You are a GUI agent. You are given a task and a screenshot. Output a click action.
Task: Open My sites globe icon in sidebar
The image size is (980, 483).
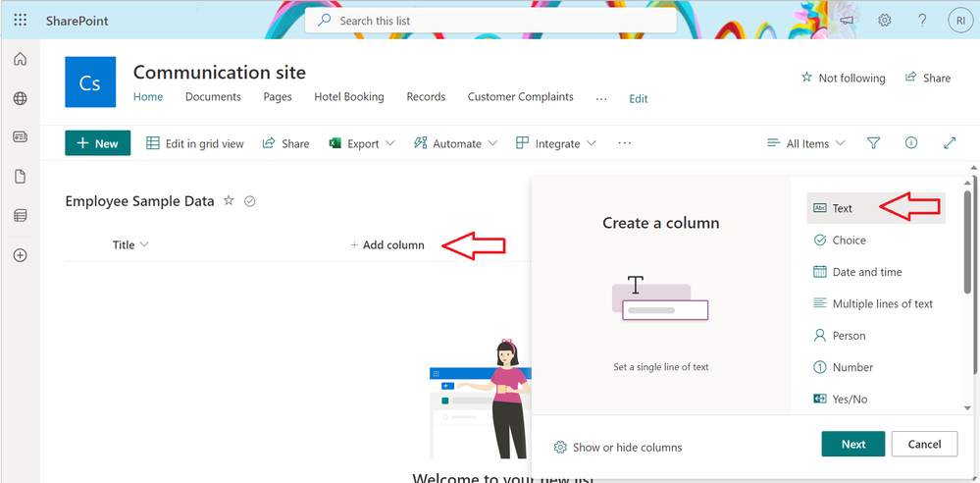tap(20, 98)
